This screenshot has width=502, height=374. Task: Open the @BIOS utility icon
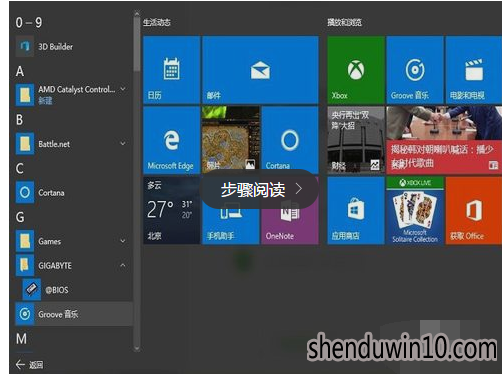click(x=32, y=289)
